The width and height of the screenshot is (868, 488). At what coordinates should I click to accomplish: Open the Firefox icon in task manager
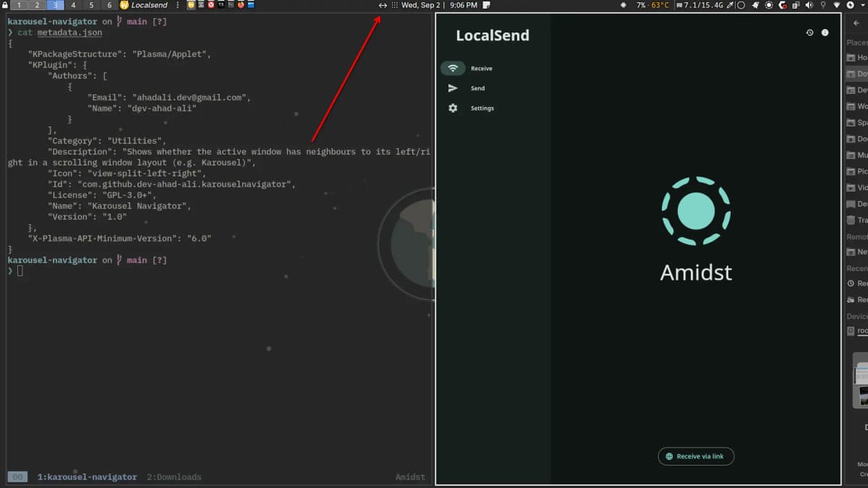click(241, 4)
